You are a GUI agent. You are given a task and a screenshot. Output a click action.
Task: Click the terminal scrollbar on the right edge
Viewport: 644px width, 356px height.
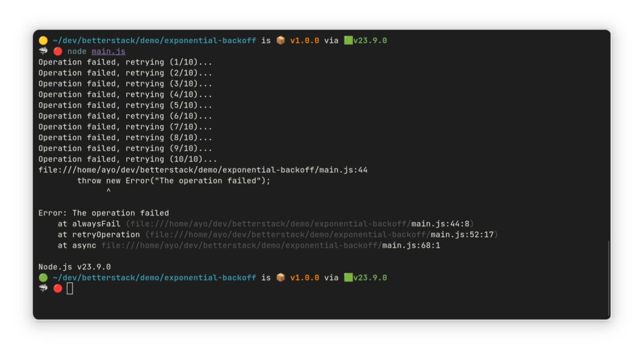608,278
